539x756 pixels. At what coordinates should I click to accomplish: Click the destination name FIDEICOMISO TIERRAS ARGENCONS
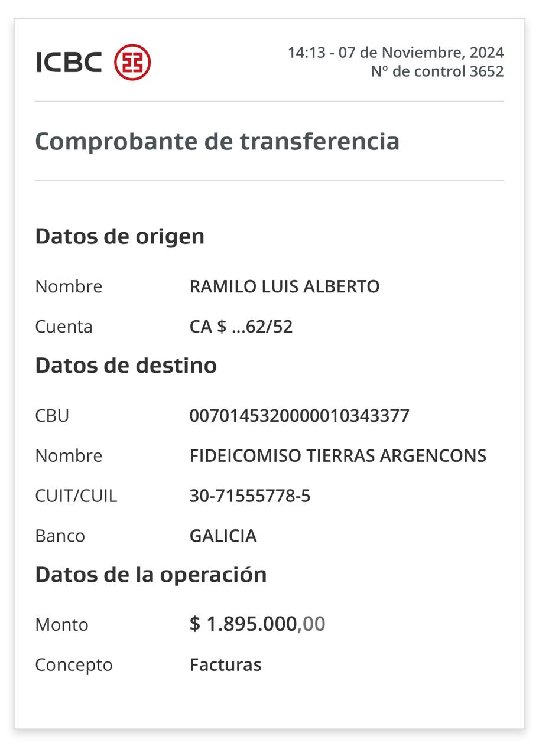(338, 456)
